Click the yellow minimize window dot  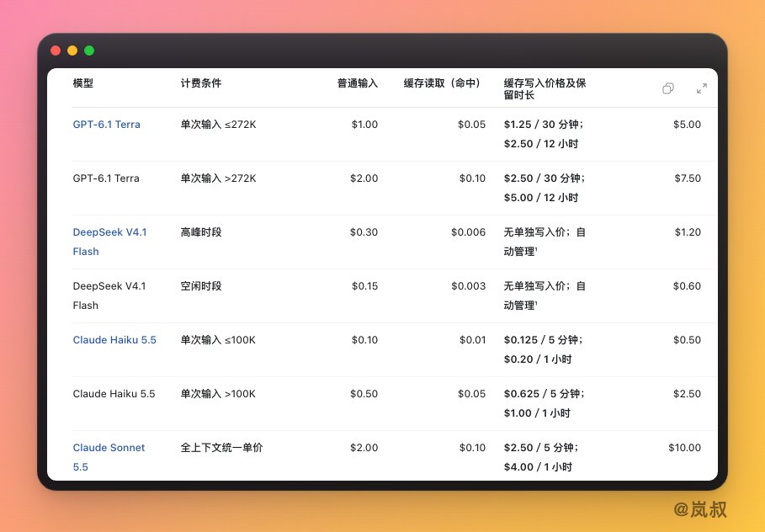click(x=72, y=51)
